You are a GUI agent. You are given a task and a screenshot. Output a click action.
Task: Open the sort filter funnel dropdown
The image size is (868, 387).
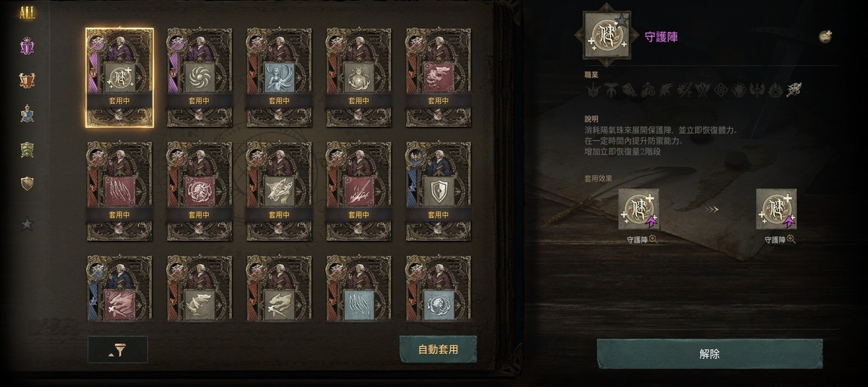tap(117, 350)
